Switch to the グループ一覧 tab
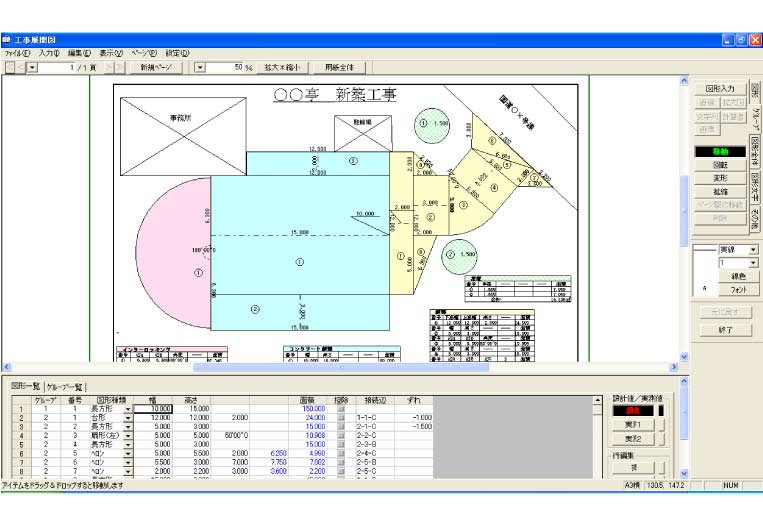 (66, 386)
